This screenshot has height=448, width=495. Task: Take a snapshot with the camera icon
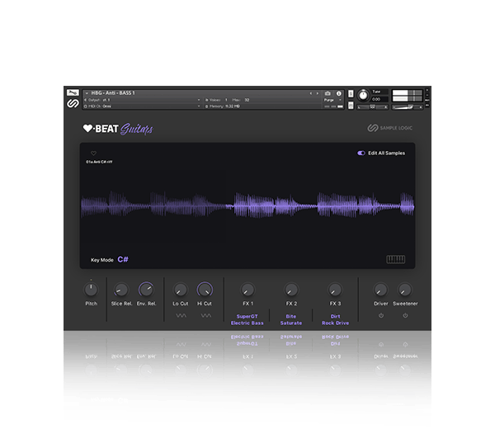click(328, 93)
